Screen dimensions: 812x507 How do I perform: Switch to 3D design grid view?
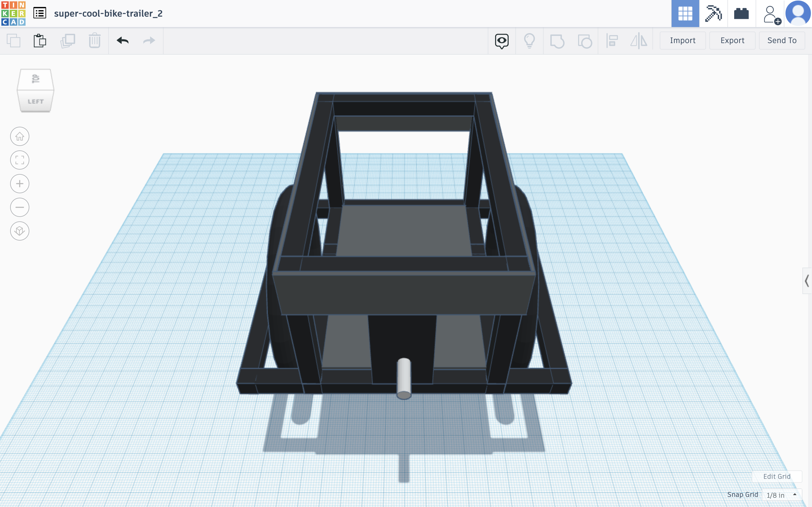[685, 14]
